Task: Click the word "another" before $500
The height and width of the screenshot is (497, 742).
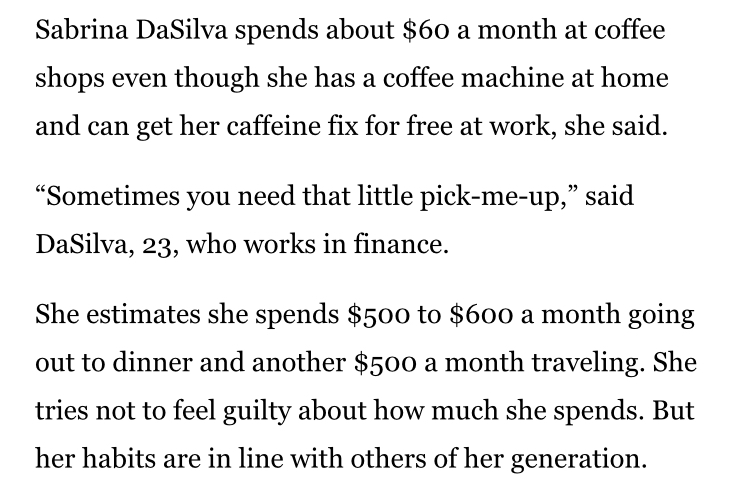Action: coord(295,361)
